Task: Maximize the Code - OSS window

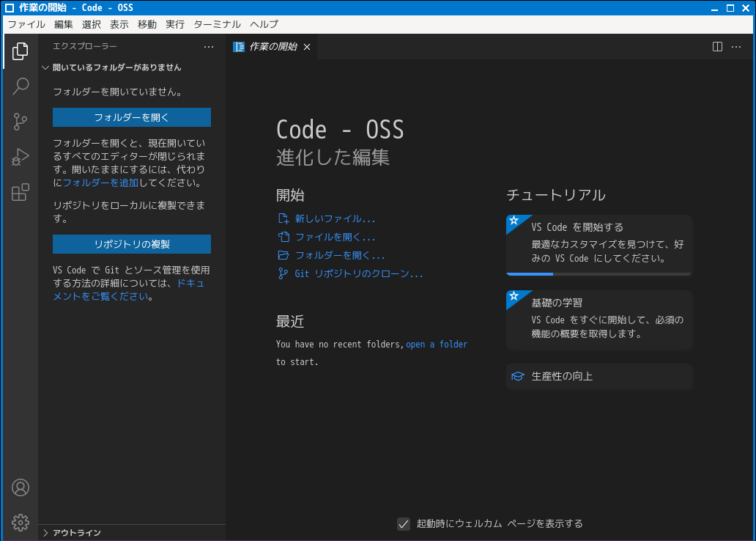Action: [x=730, y=8]
